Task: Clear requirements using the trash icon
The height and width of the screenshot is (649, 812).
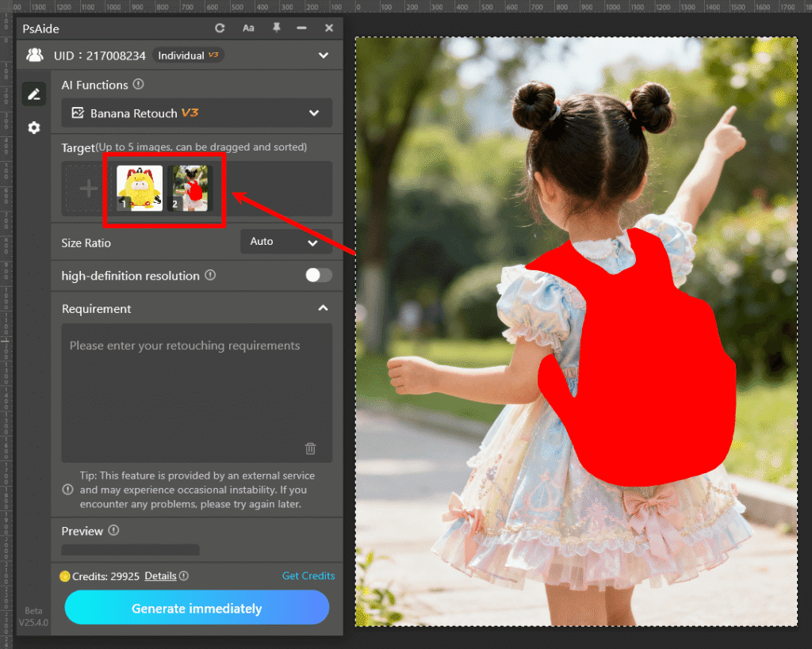Action: click(x=311, y=449)
